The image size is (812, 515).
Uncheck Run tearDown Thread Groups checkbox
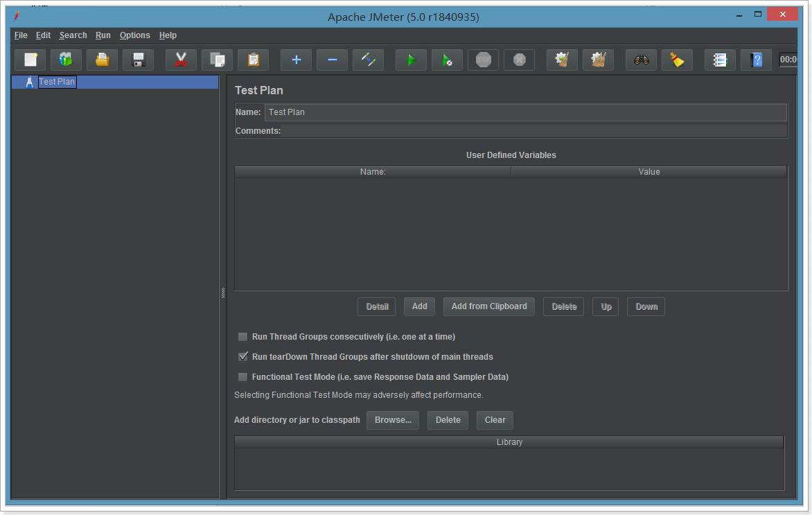click(242, 357)
